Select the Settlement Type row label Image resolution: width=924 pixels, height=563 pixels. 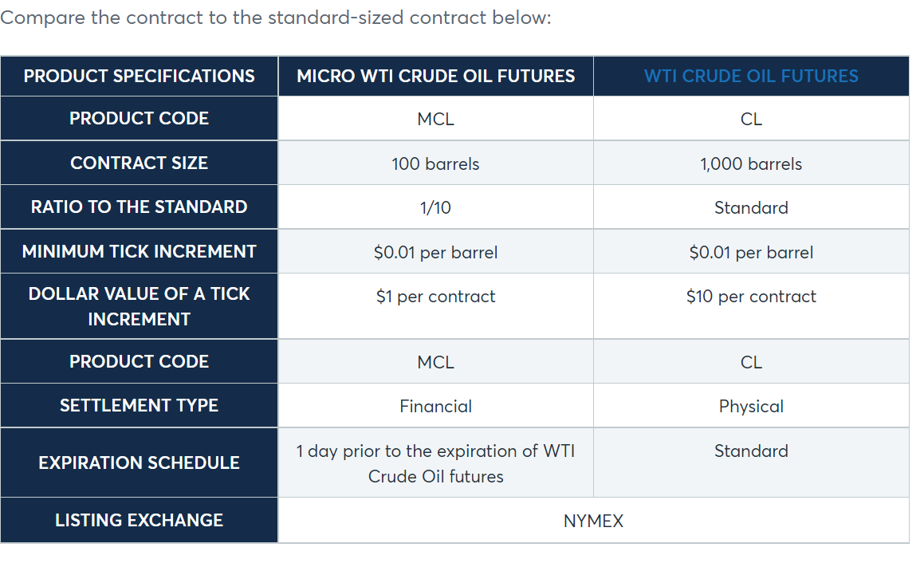(x=139, y=406)
